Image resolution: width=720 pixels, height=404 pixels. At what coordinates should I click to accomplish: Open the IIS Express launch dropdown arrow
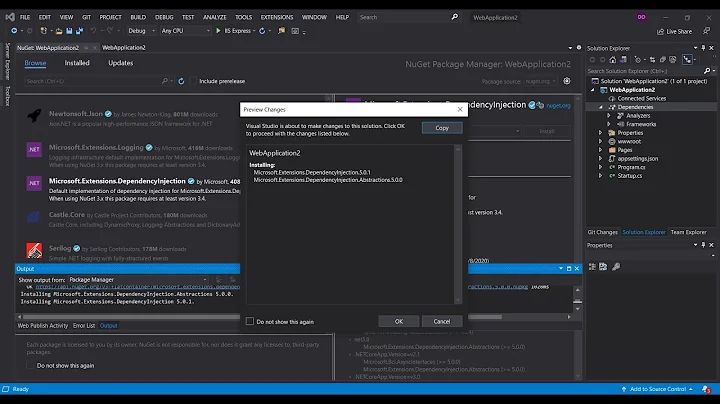click(x=254, y=31)
